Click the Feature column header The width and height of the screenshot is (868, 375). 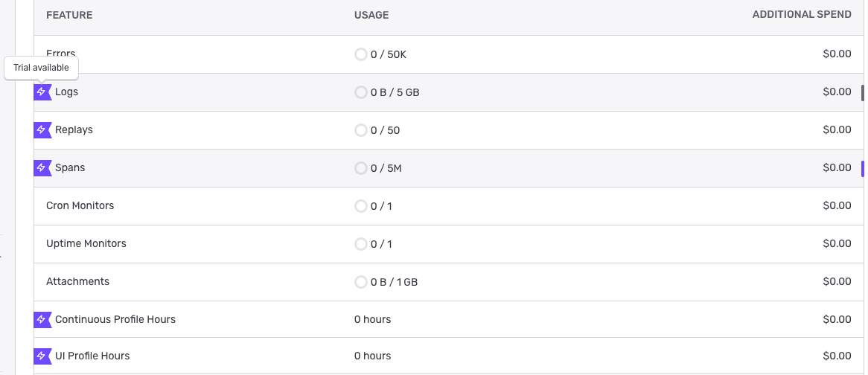point(69,15)
